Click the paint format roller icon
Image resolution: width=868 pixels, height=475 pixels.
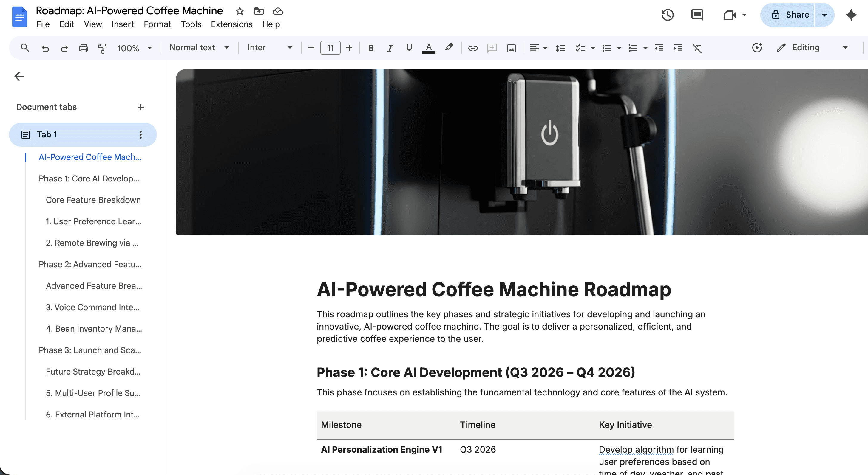coord(102,48)
